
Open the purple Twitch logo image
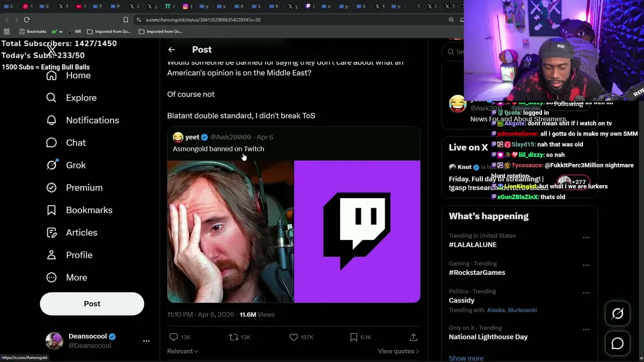357,232
